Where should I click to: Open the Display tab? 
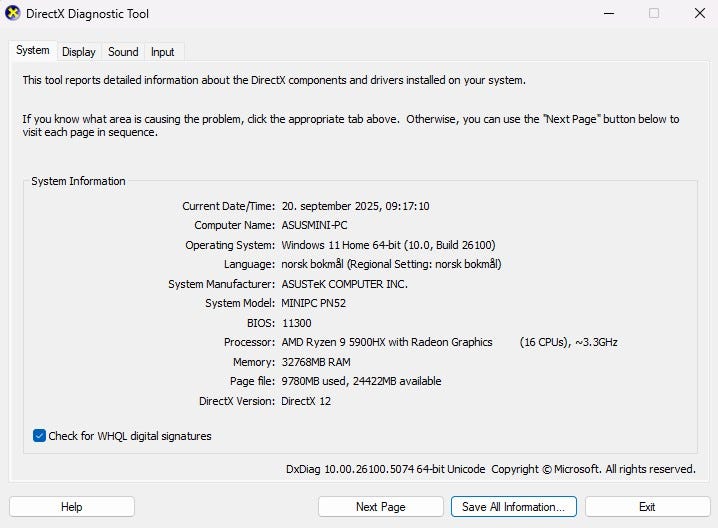(x=79, y=52)
